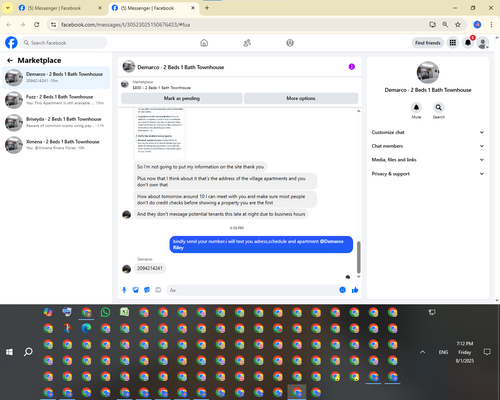Go back using the Marketplace arrow

[10, 60]
